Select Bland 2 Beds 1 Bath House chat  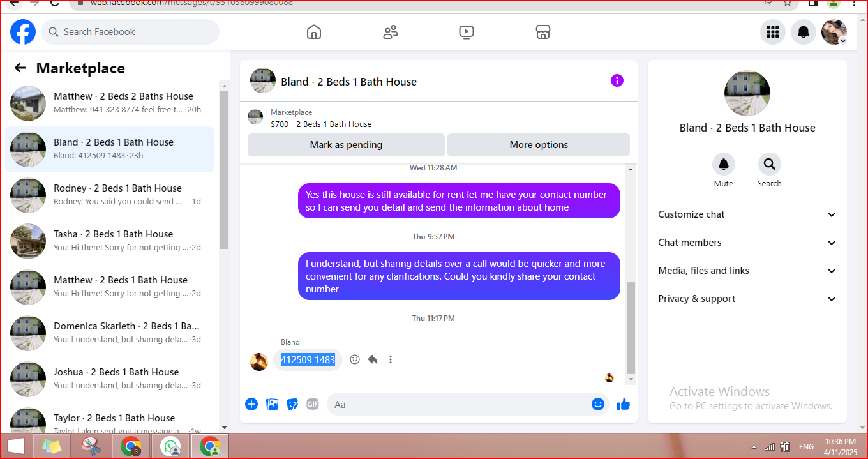coord(110,149)
